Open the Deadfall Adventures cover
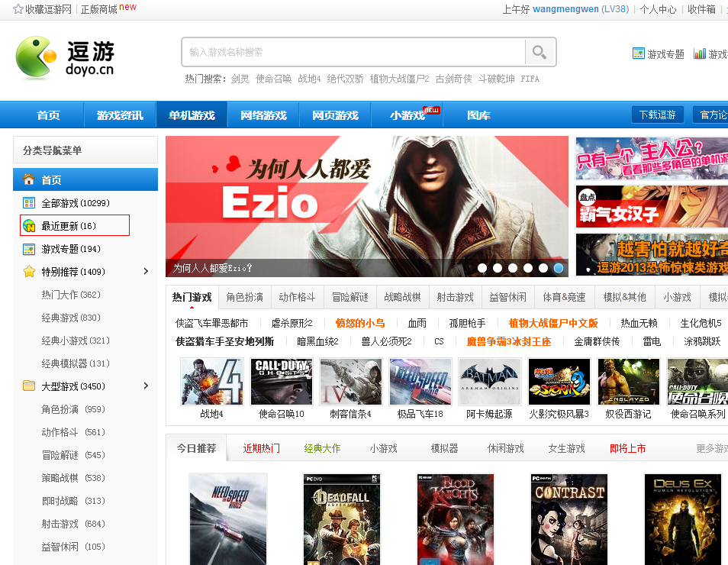This screenshot has height=565, width=728. click(342, 519)
